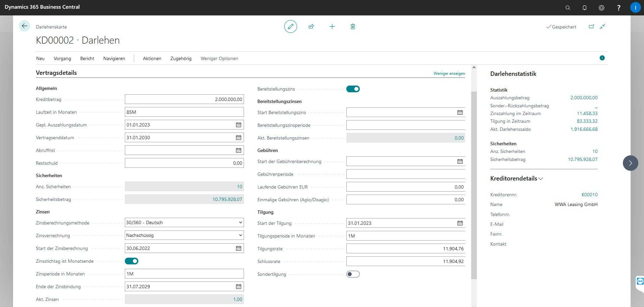644x307 pixels.
Task: Open the Navigieren menu
Action: 114,58
